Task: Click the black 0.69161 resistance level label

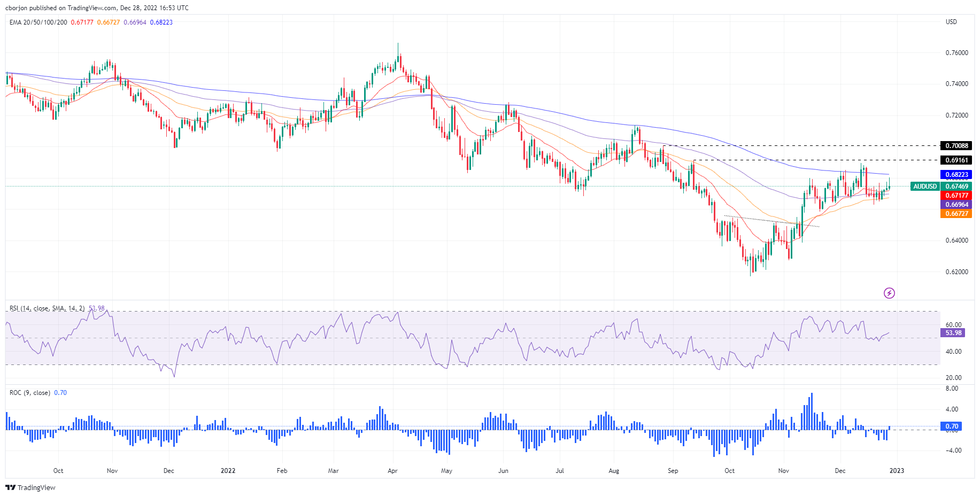Action: pyautogui.click(x=956, y=160)
